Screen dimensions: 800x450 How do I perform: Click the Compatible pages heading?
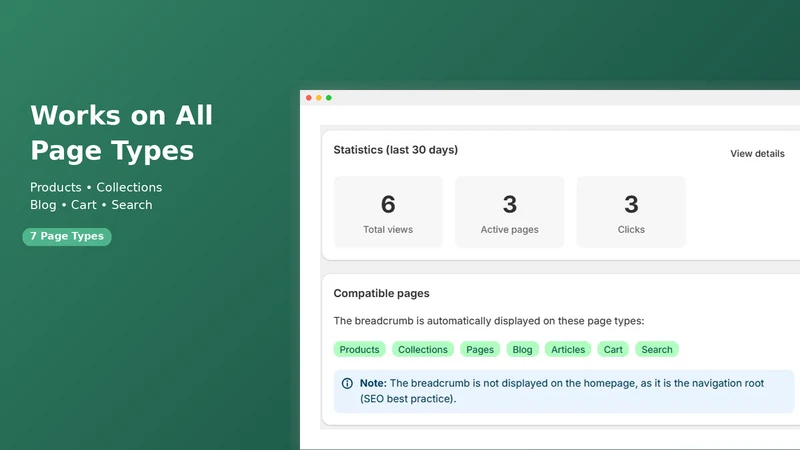tap(382, 293)
